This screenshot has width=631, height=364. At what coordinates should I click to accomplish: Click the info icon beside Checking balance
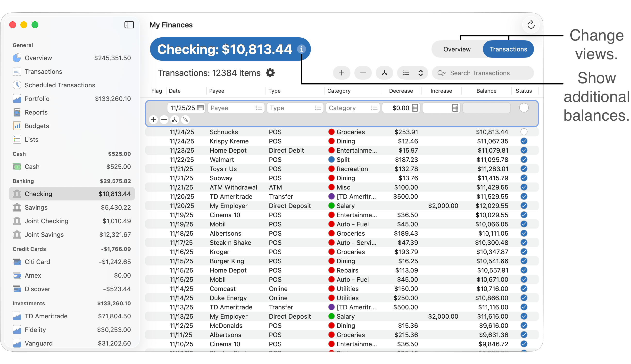click(x=301, y=49)
